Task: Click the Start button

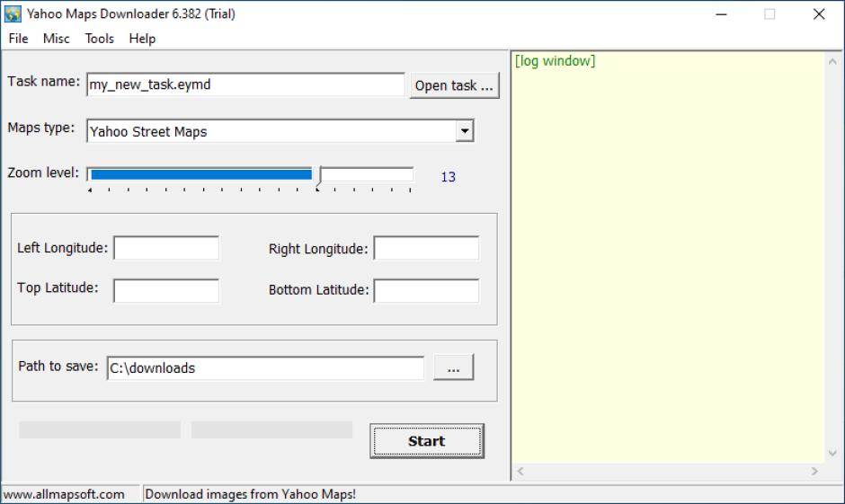Action: (427, 441)
